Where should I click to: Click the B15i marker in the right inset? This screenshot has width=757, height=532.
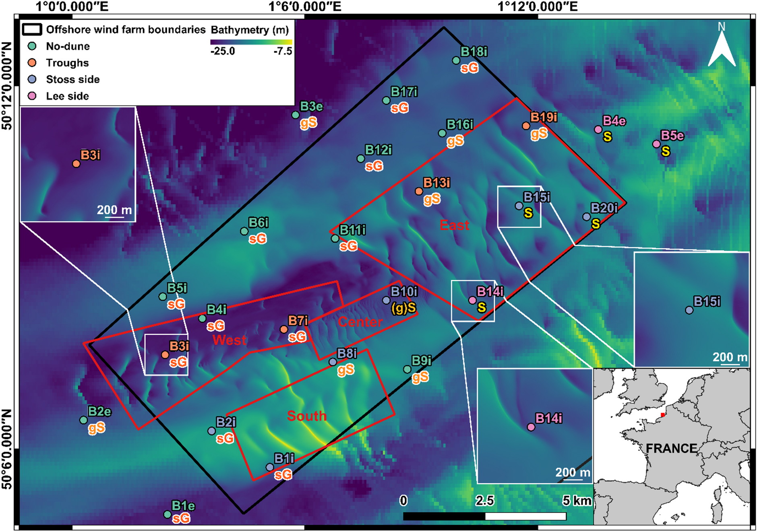click(689, 310)
